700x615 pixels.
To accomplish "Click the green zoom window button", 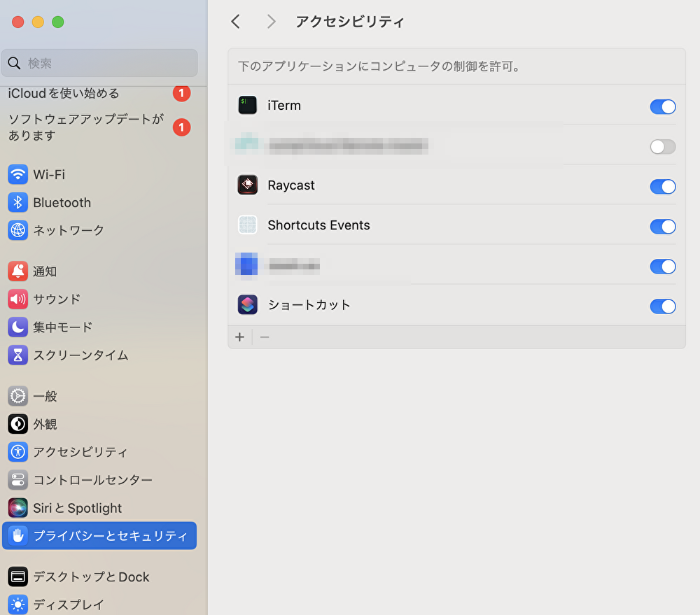I will coord(58,22).
